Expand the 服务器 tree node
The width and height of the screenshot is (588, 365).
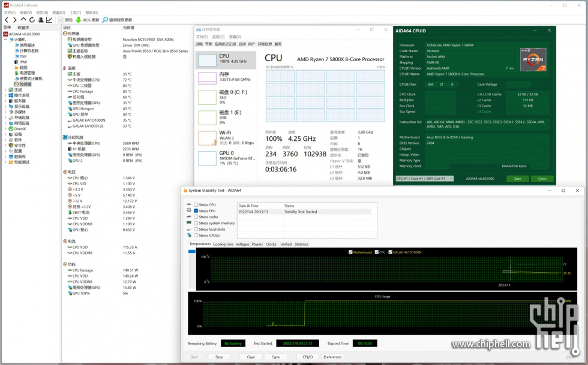tap(5, 101)
